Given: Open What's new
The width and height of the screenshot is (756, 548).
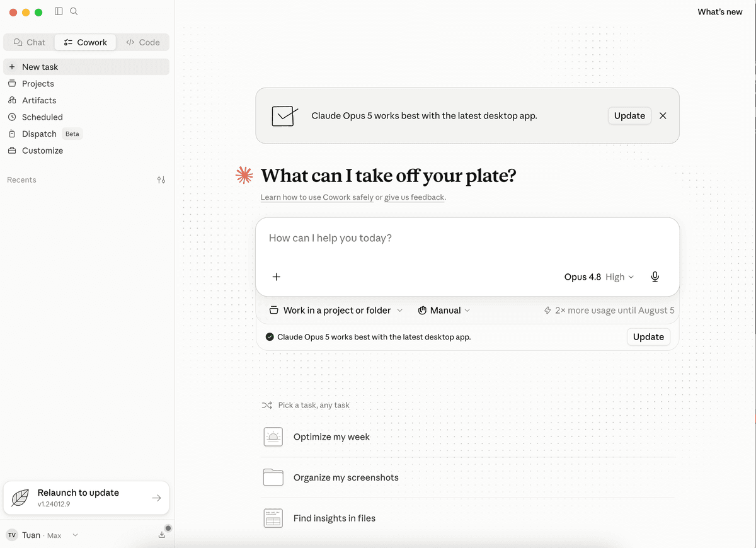Looking at the screenshot, I should coord(720,12).
